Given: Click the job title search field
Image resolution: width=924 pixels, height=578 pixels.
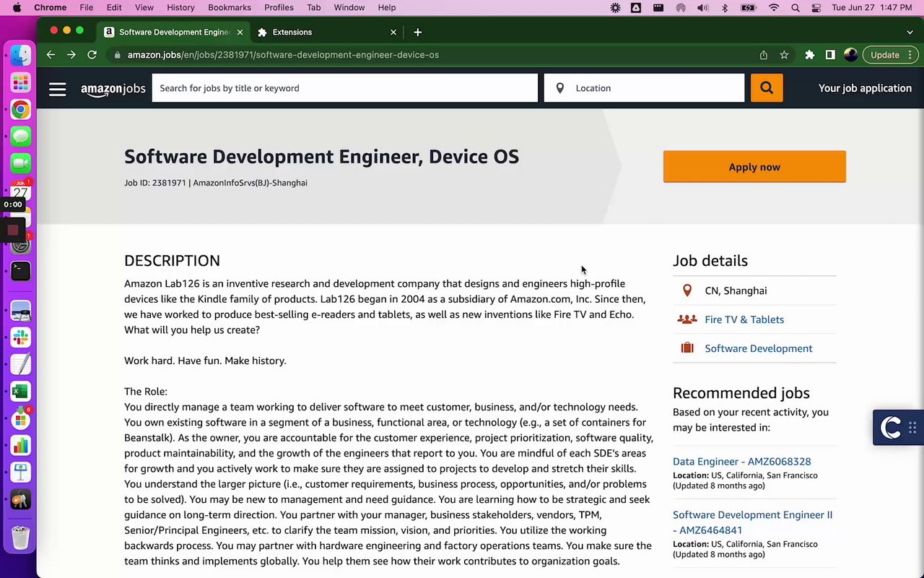Looking at the screenshot, I should [x=344, y=88].
